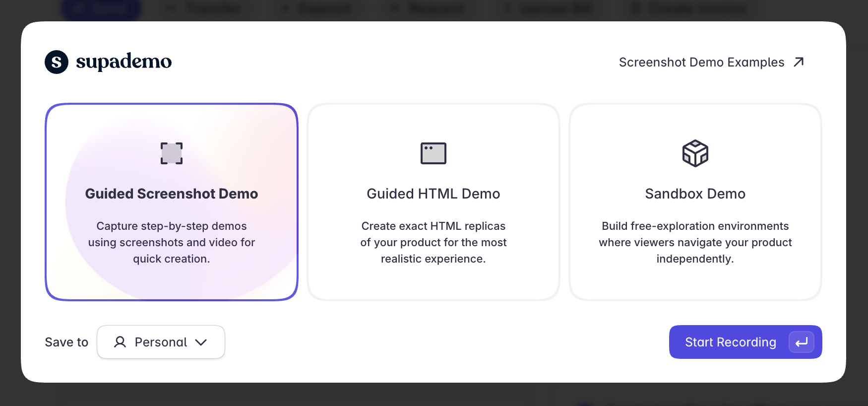Click the Enter key icon on Start Recording
This screenshot has height=406, width=868.
tap(801, 342)
